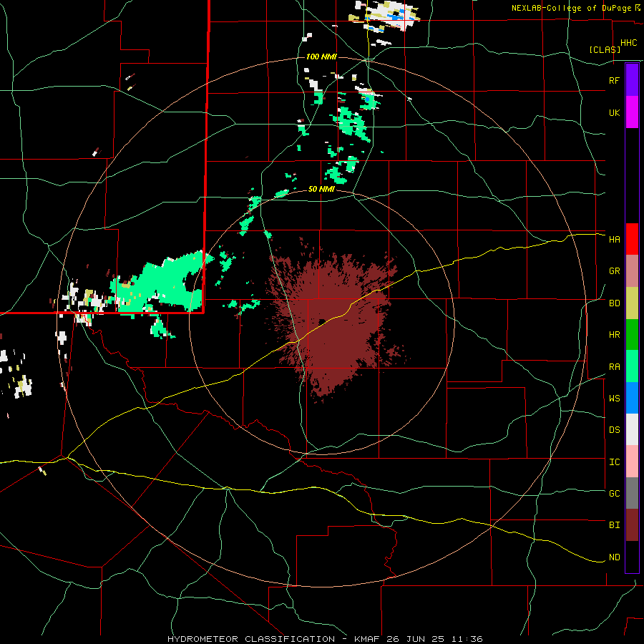Screen dimensions: 644x644
Task: Click the GC gray legend color block
Action: coord(632,493)
